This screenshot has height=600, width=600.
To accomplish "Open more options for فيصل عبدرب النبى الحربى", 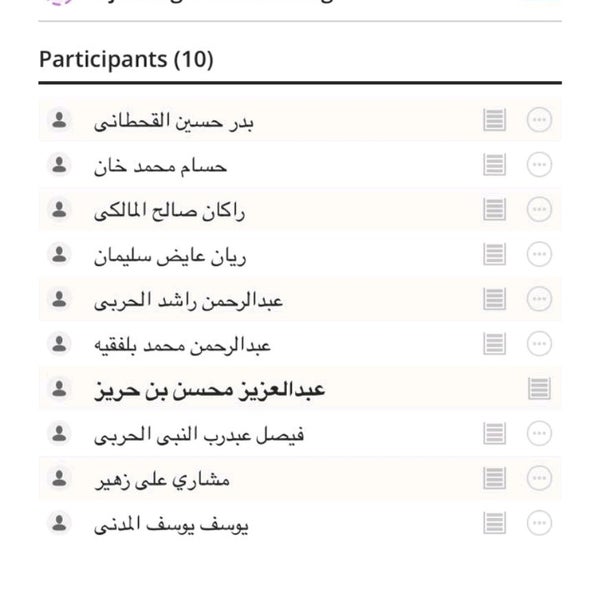I will coord(539,433).
